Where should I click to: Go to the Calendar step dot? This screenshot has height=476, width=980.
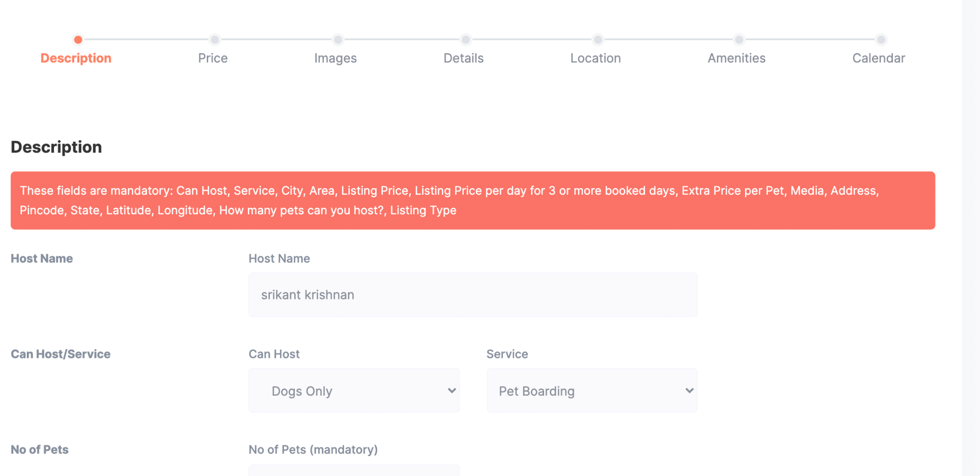coord(881,39)
